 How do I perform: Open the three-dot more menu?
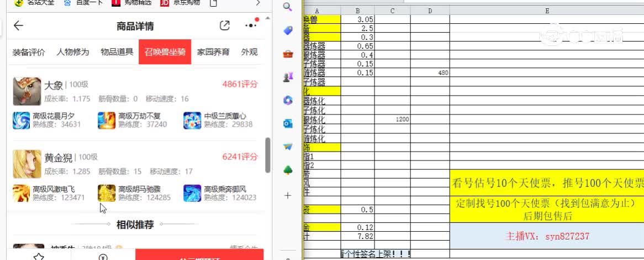[x=251, y=25]
